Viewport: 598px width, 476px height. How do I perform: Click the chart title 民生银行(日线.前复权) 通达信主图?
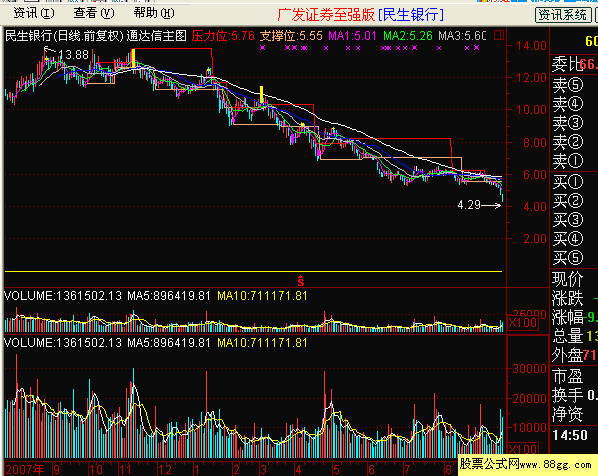96,36
